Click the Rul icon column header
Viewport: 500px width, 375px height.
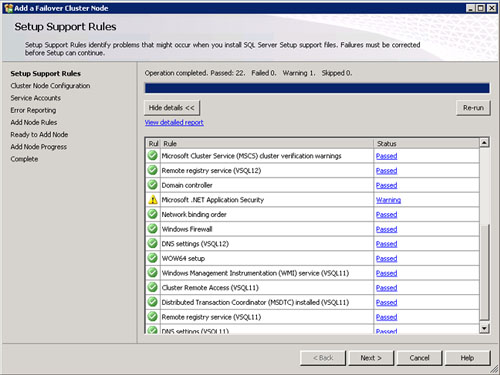coord(153,144)
